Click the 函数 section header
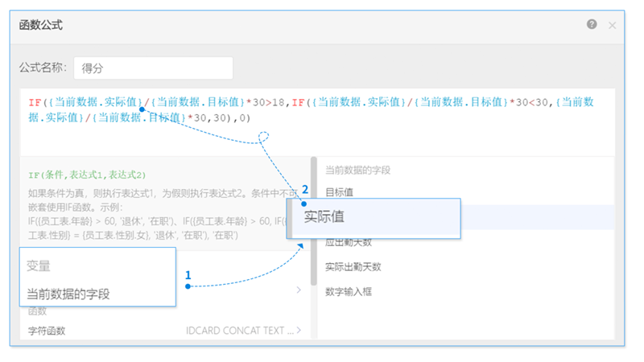The height and width of the screenshot is (362, 644). [x=37, y=311]
